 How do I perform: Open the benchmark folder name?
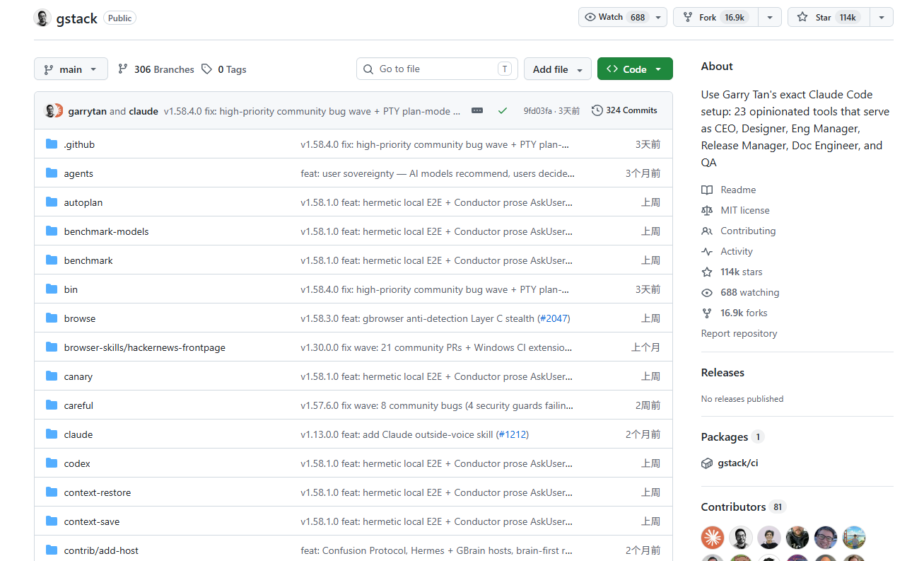(x=88, y=260)
